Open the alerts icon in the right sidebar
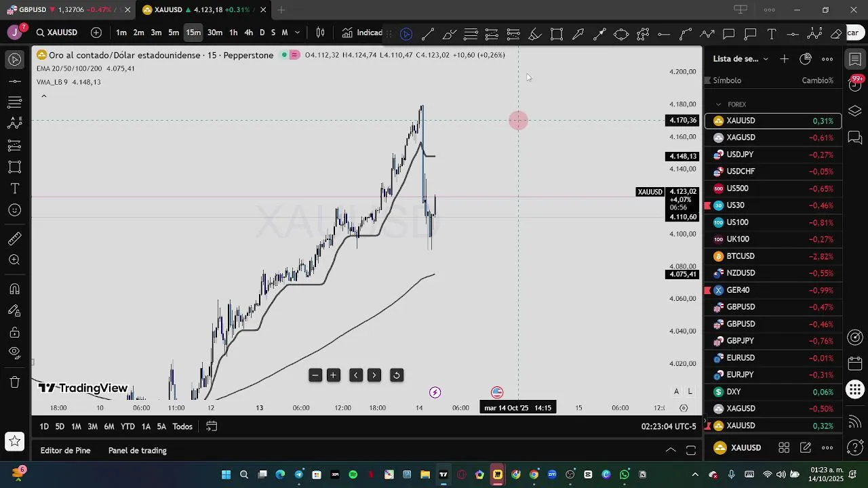 855,83
